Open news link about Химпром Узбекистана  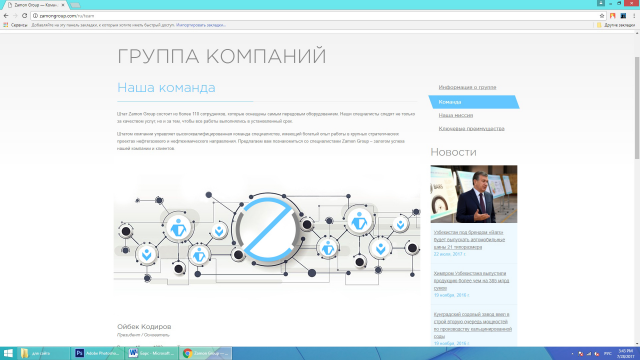tap(471, 280)
